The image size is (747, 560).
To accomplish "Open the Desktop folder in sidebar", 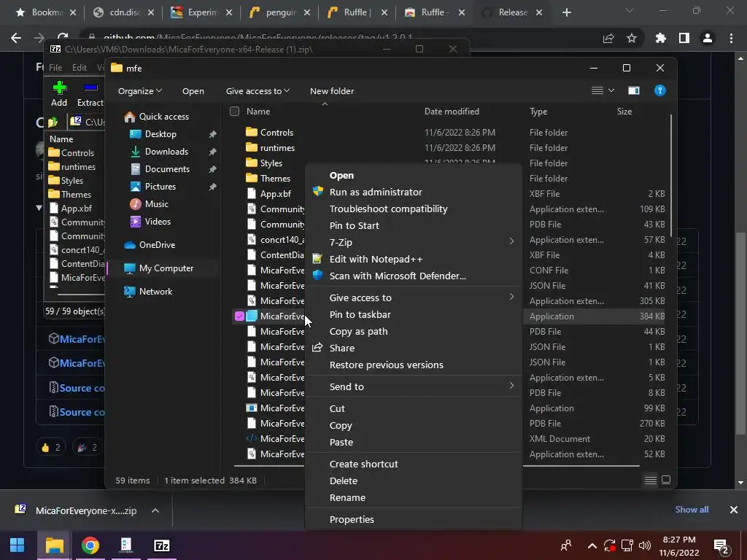I will 153,134.
